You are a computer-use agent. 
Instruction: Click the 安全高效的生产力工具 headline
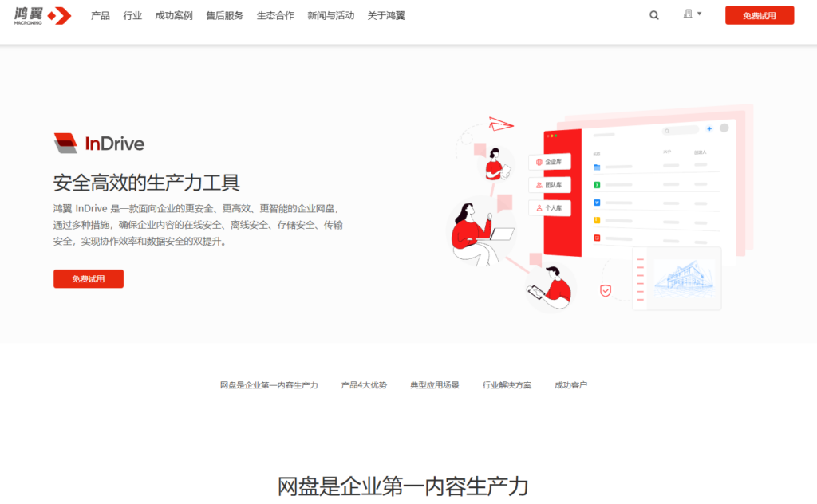pos(147,183)
